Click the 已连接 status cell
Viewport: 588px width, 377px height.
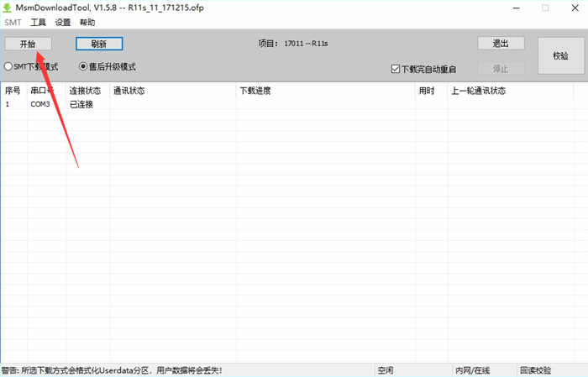(x=81, y=104)
